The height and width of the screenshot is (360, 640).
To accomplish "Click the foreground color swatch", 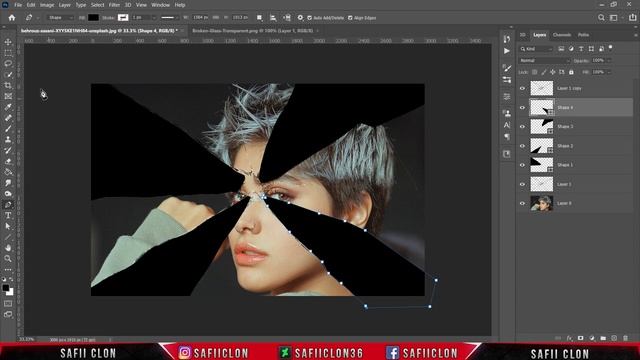I will [6, 288].
